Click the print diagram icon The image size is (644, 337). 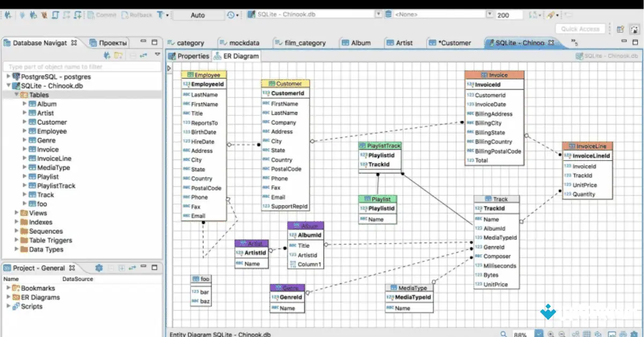click(x=624, y=334)
